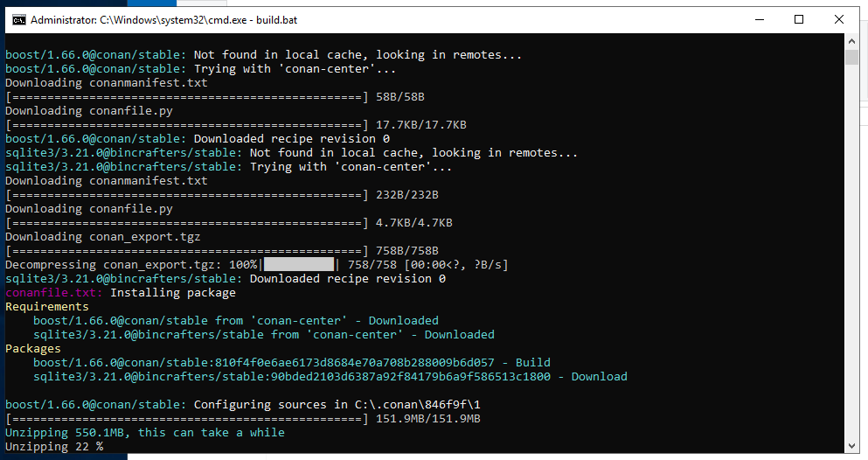The width and height of the screenshot is (868, 460).
Task: Click the scrollbar down arrow
Action: 851,446
